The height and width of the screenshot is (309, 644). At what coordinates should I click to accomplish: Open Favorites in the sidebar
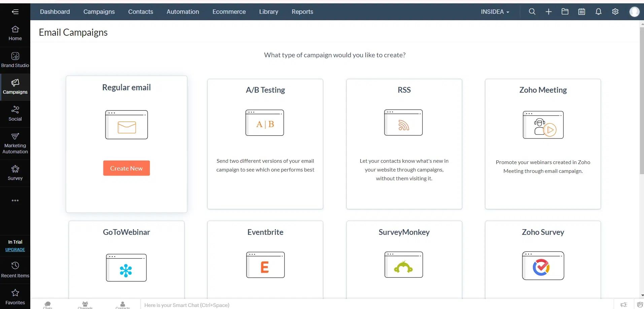pos(15,297)
